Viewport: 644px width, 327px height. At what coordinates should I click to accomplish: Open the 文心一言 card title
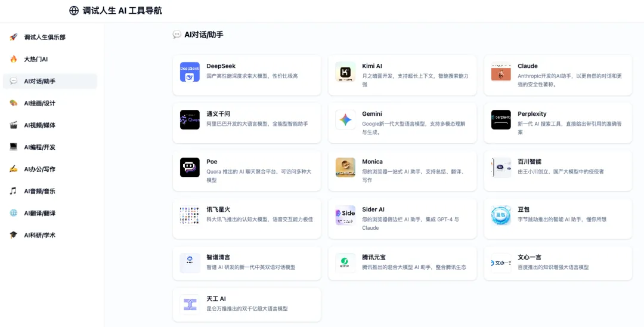530,257
